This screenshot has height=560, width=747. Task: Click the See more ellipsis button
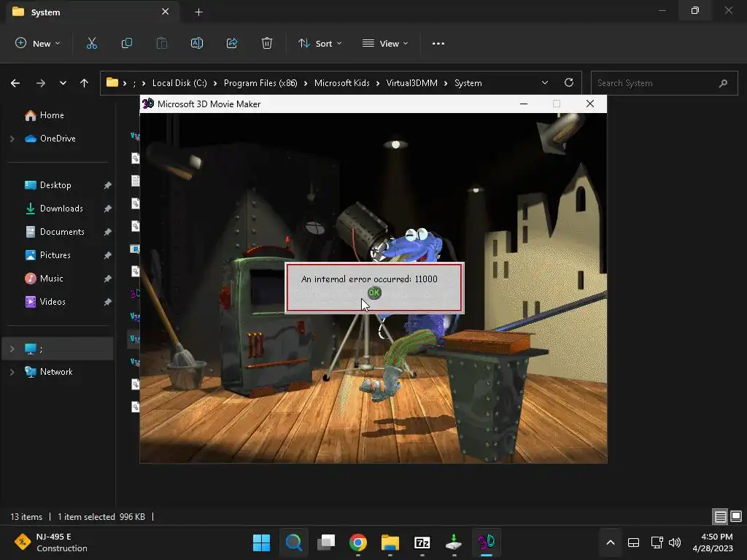(x=438, y=44)
